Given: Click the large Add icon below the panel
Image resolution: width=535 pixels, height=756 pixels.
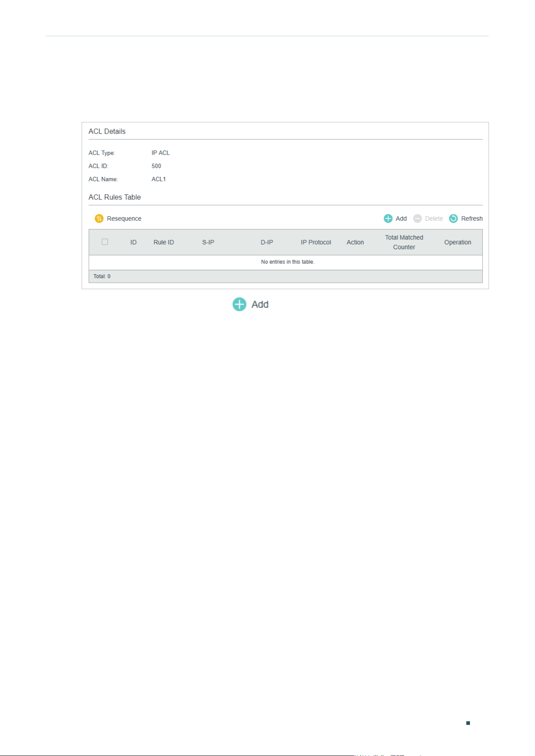Looking at the screenshot, I should coord(240,304).
